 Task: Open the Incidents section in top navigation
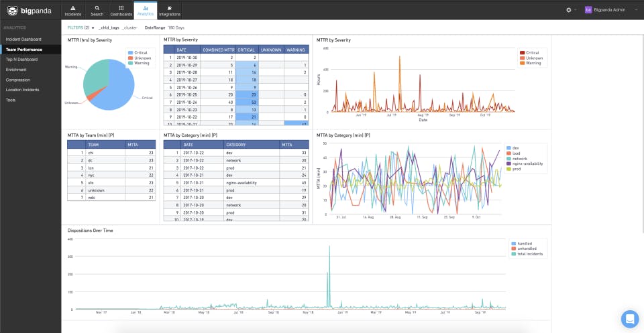point(73,11)
